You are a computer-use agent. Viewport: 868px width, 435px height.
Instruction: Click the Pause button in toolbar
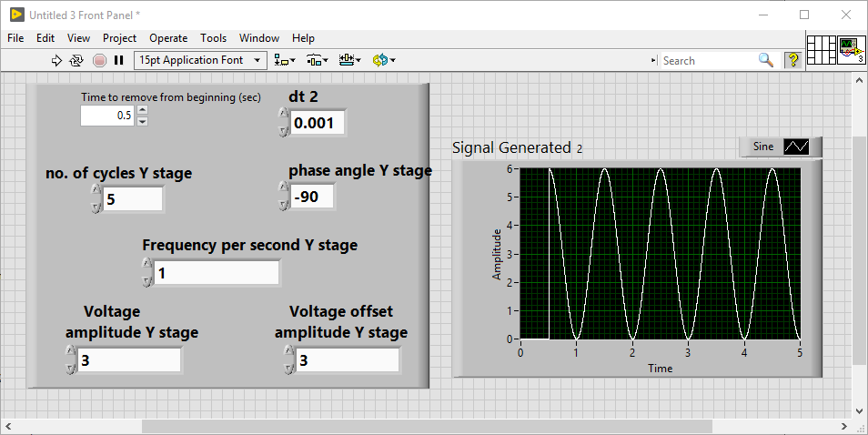(x=118, y=60)
